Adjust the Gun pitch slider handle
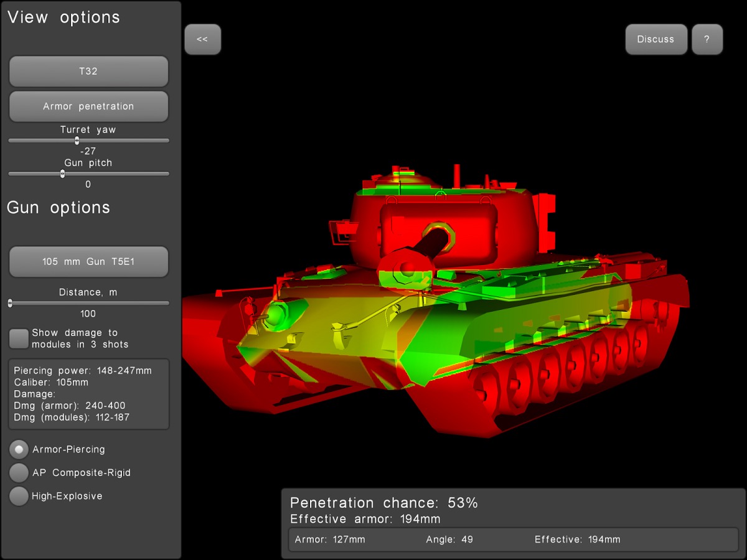Viewport: 747px width, 560px height. coord(62,174)
